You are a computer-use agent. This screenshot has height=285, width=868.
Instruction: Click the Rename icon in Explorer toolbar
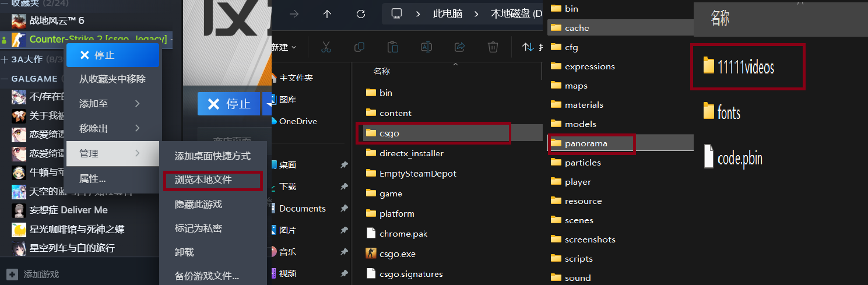(426, 47)
